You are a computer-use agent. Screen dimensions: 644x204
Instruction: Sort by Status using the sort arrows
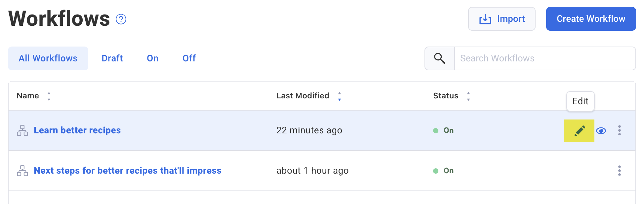point(468,96)
